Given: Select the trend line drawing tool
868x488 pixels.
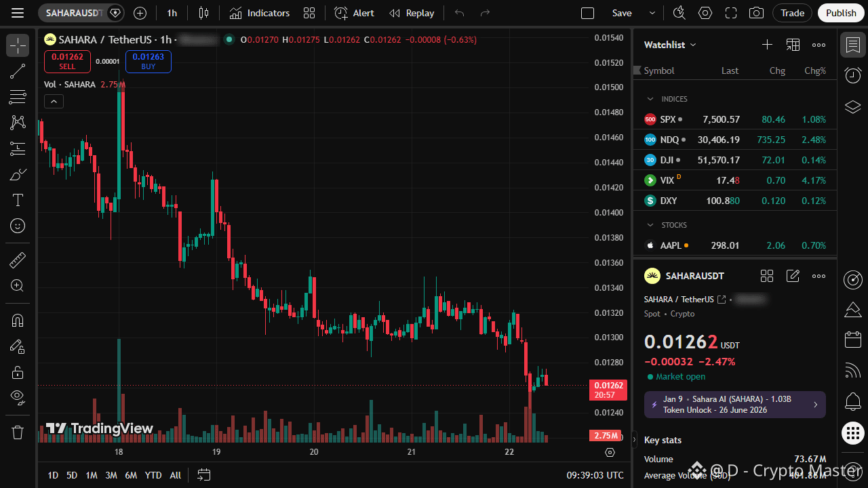Looking at the screenshot, I should [18, 71].
